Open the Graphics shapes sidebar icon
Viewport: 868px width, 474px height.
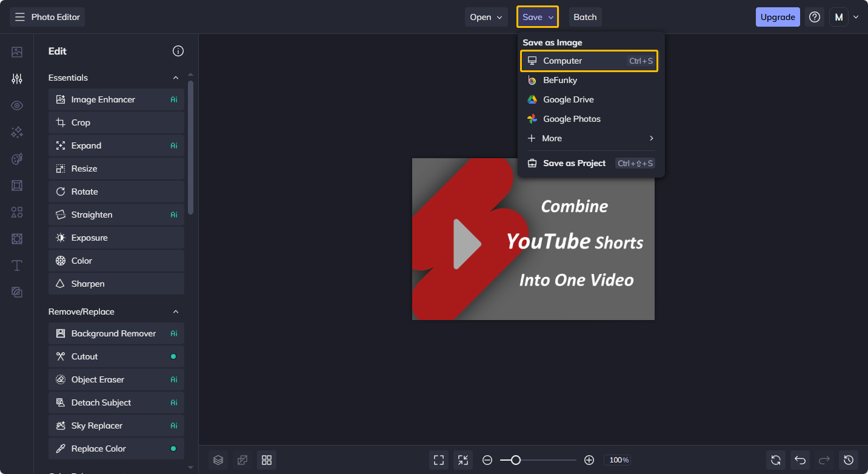[17, 212]
